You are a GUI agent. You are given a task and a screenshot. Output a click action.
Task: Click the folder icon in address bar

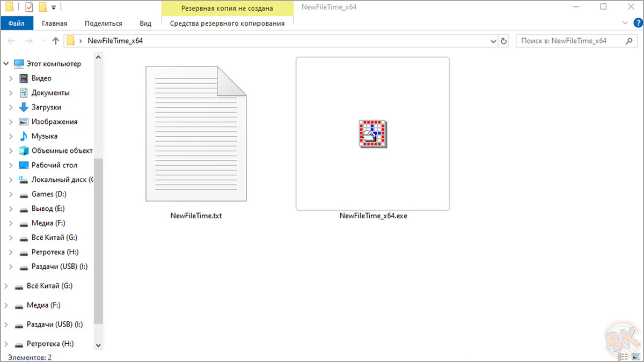point(70,41)
